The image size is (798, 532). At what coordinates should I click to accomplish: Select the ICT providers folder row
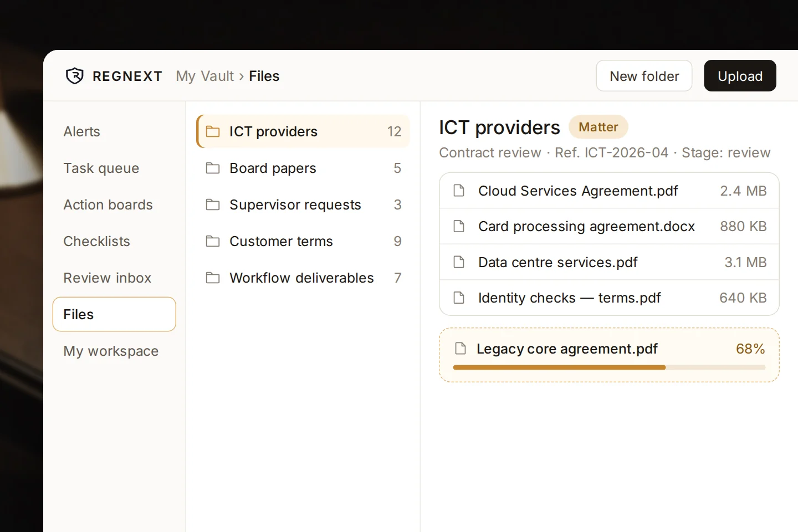(x=303, y=131)
